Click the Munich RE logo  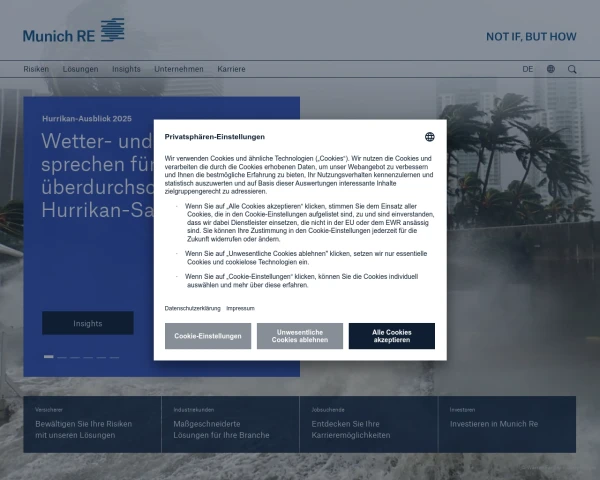tap(73, 30)
